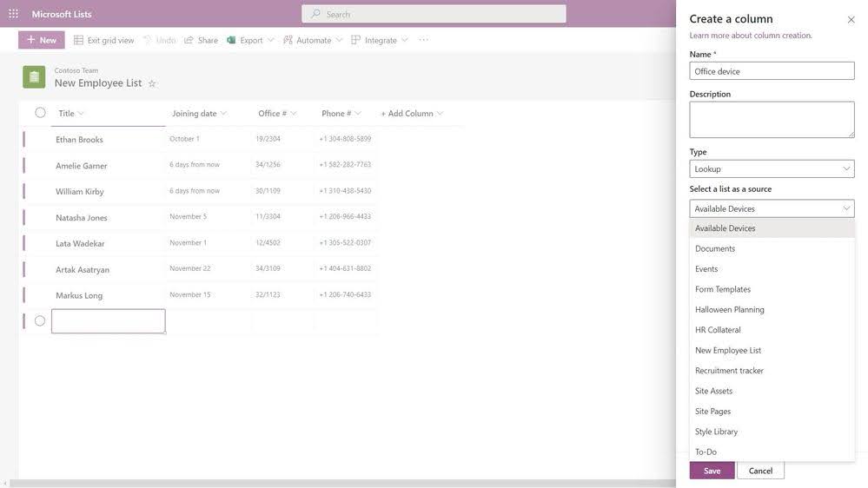
Task: Choose New Employee List from source list
Action: [772, 350]
